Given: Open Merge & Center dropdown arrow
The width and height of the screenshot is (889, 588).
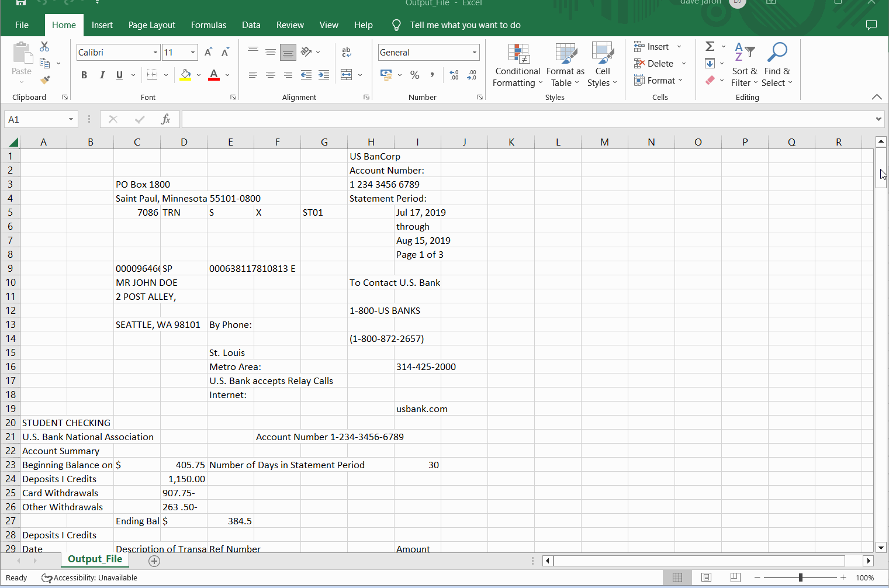Looking at the screenshot, I should tap(360, 75).
